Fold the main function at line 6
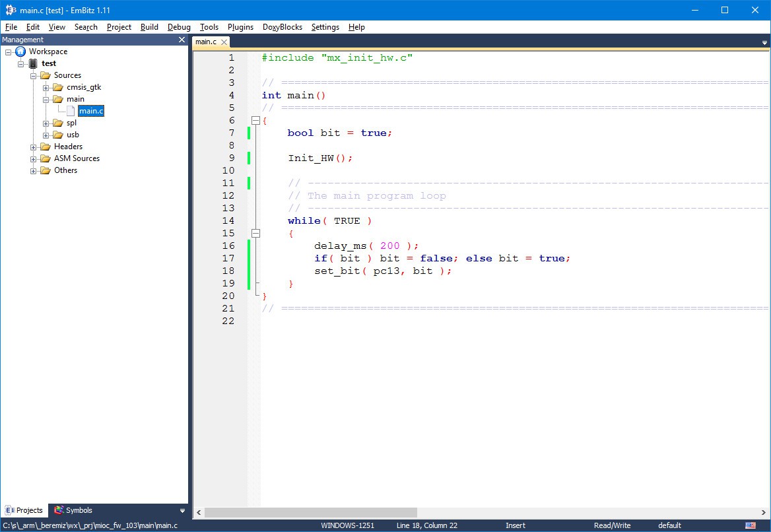Image resolution: width=771 pixels, height=532 pixels. (x=255, y=121)
